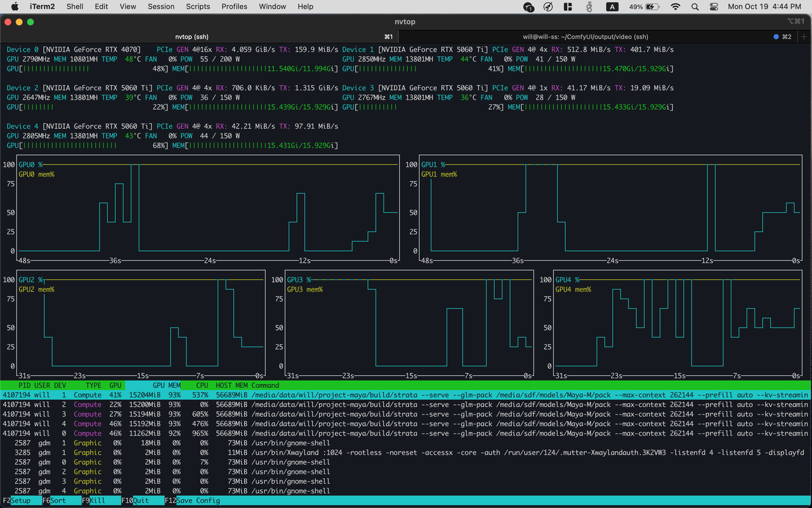Click the HOST MEM column header
The width and height of the screenshot is (812, 508).
(232, 385)
